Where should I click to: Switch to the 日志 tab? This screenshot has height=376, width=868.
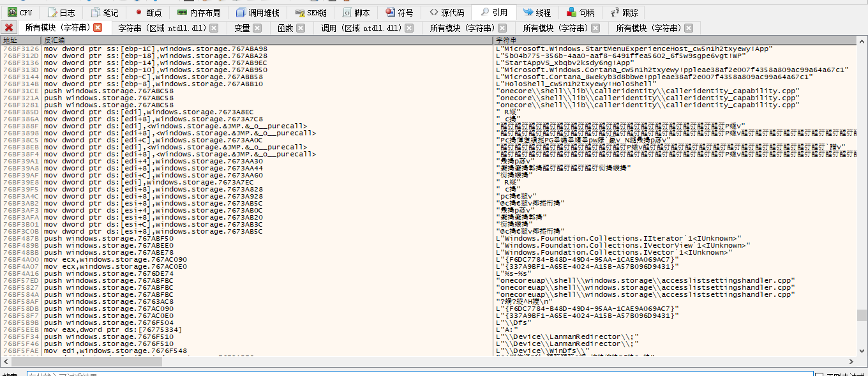[62, 12]
